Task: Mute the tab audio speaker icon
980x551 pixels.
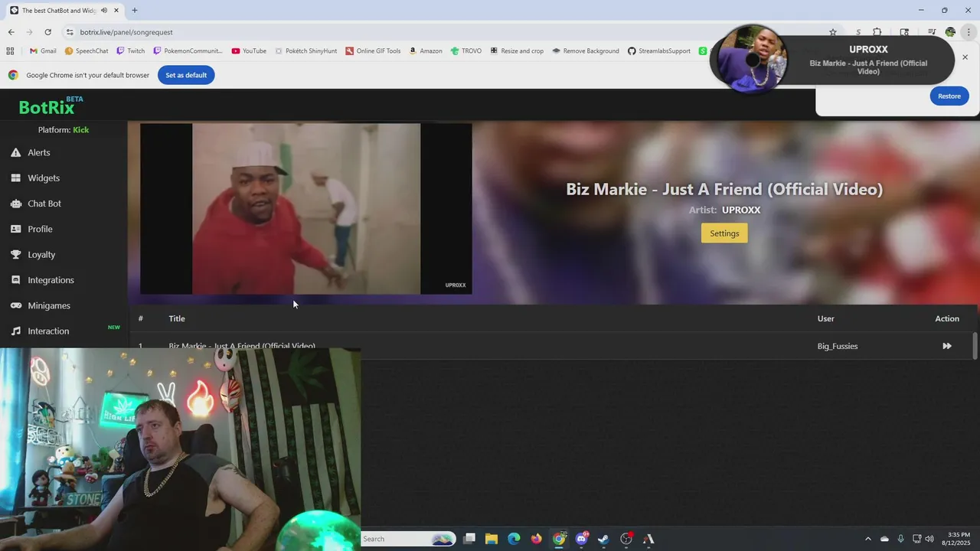Action: pos(104,10)
